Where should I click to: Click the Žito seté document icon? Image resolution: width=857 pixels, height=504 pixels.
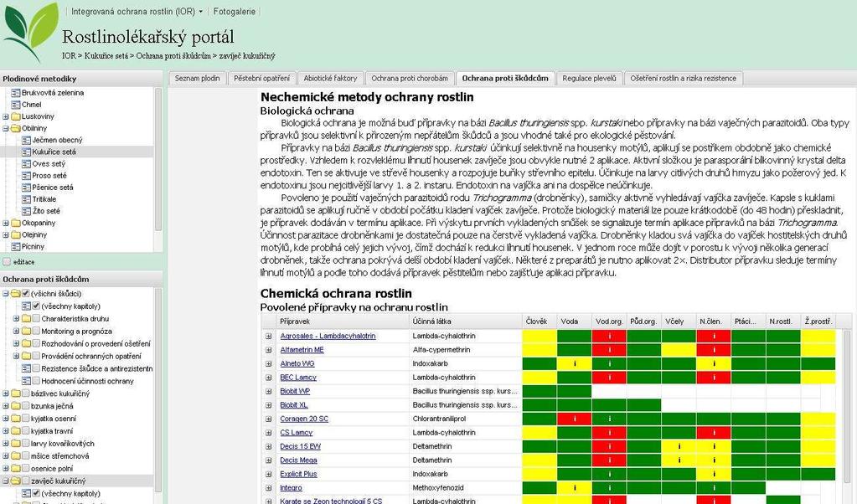click(x=26, y=211)
